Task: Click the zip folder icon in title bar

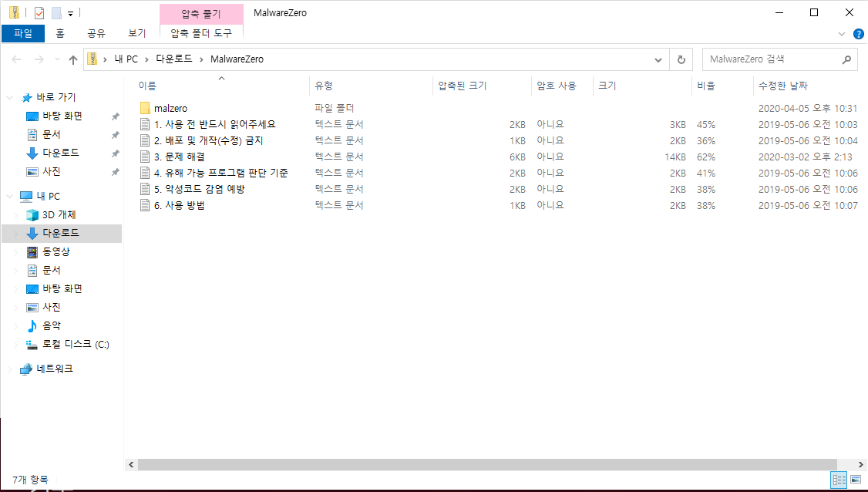Action: point(15,13)
